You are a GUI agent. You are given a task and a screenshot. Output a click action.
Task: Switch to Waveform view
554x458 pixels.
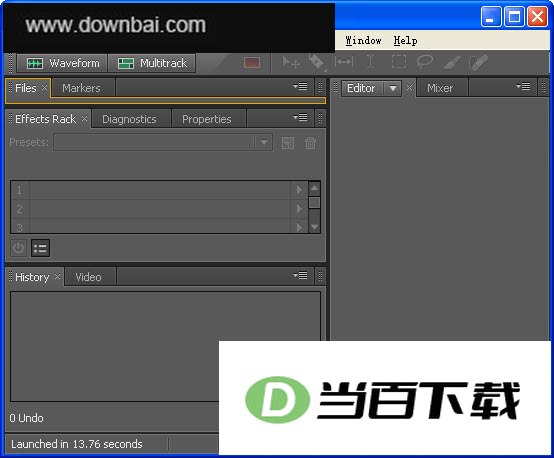coord(62,63)
